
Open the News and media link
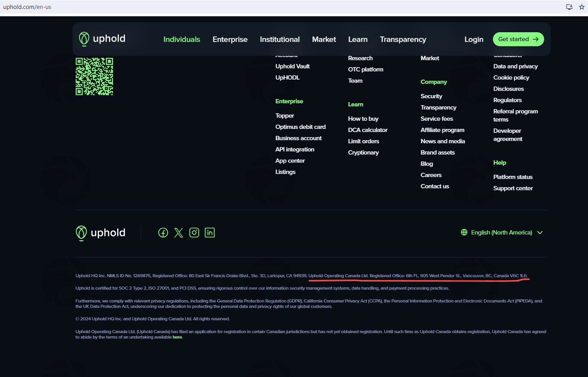[x=443, y=141]
